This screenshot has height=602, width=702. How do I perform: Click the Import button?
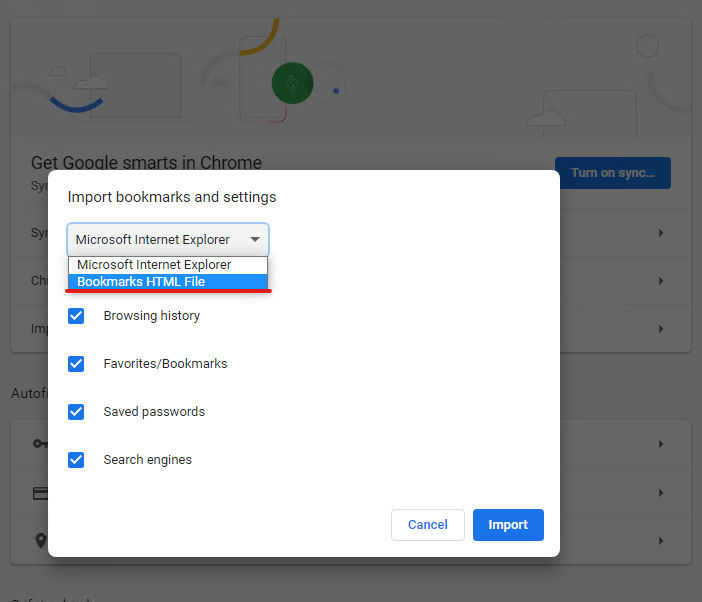coord(508,525)
